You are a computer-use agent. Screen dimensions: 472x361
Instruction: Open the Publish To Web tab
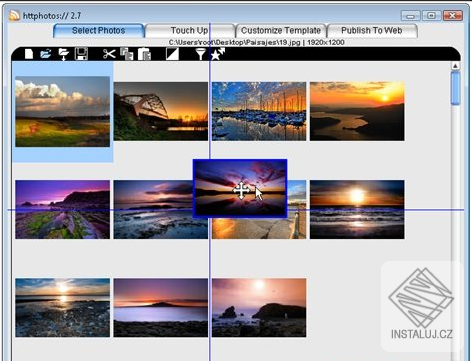coord(372,31)
